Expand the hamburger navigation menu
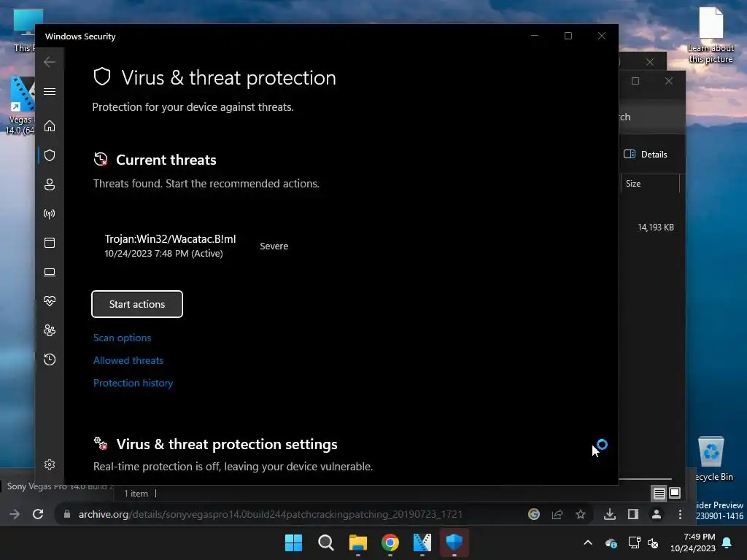Screen dimensions: 747x560 click(50, 91)
